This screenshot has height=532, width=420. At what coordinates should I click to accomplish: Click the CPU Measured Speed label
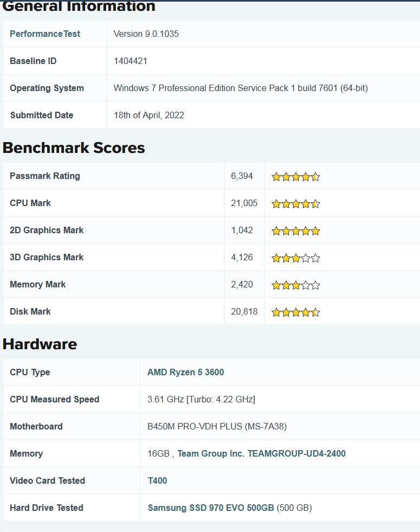click(x=55, y=399)
